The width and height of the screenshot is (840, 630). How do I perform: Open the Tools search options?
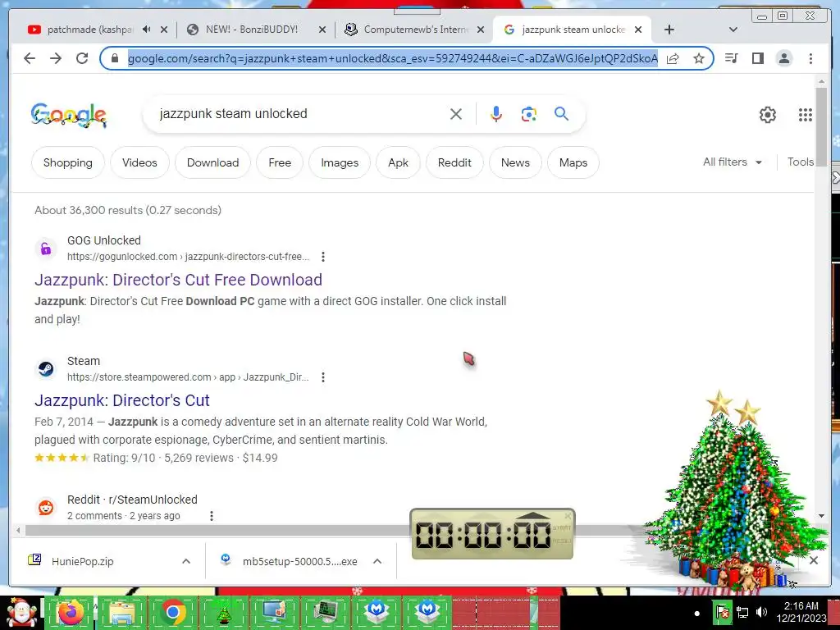pyautogui.click(x=801, y=162)
